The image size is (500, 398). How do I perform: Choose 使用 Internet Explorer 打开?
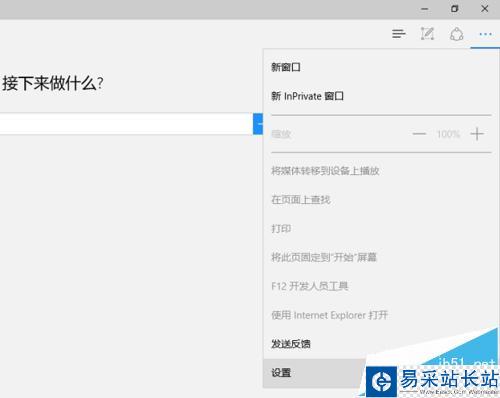[x=329, y=315]
